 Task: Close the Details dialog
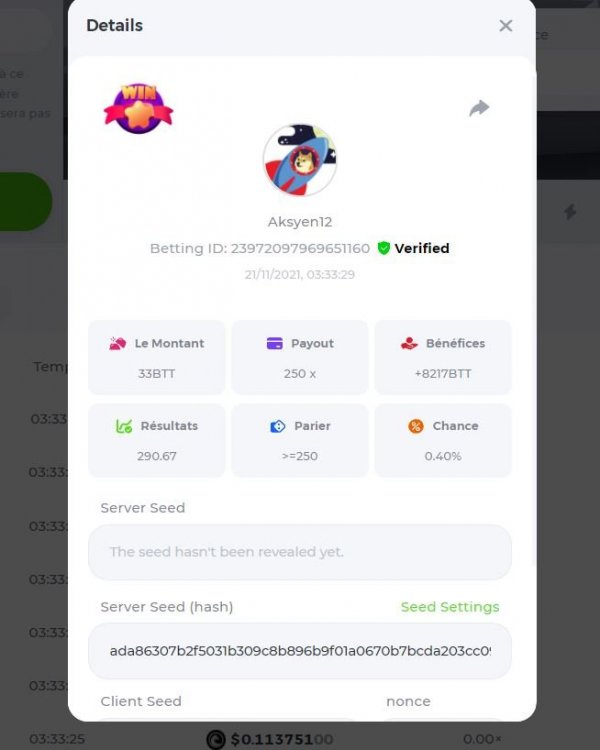click(505, 25)
